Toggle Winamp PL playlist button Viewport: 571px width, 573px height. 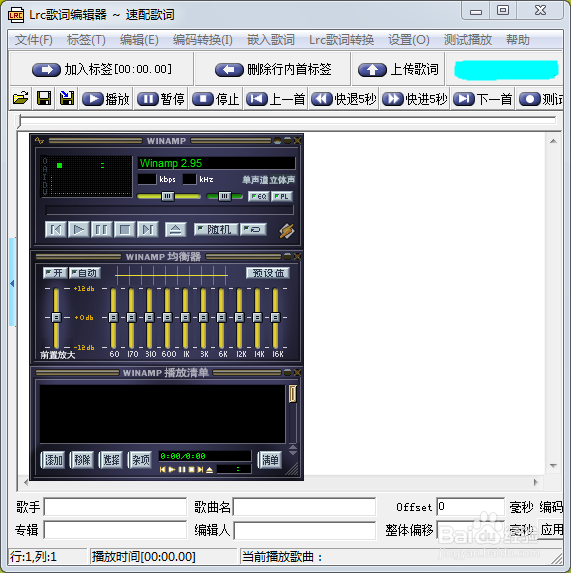tap(282, 196)
